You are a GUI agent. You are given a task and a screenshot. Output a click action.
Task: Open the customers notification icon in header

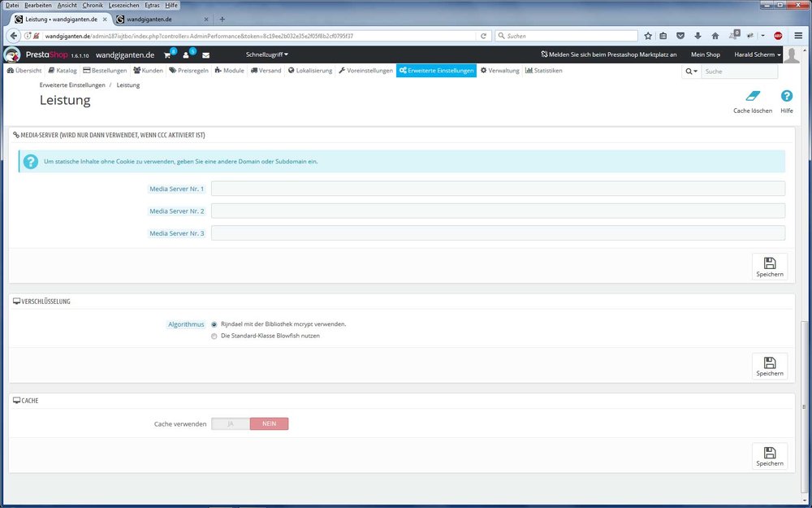coord(186,55)
